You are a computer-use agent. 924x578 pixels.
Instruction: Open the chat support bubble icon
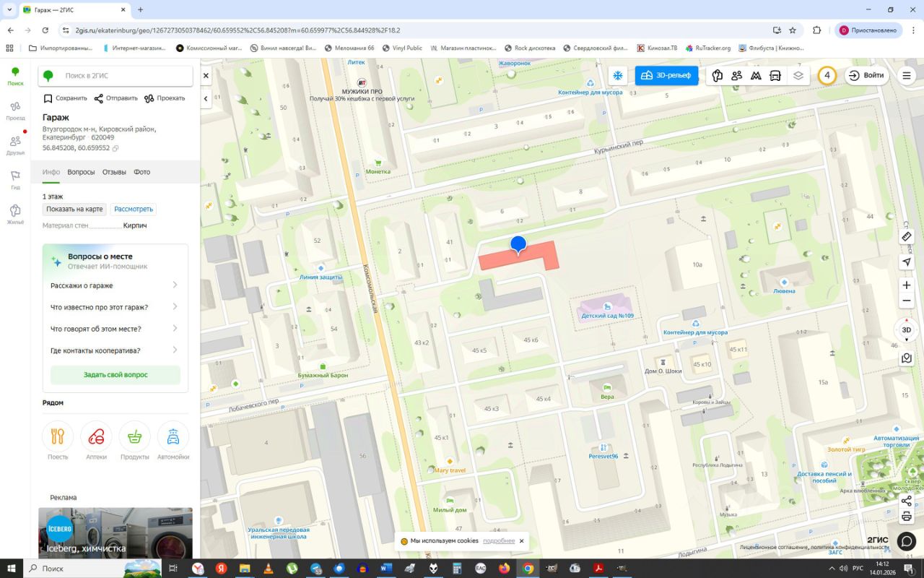pyautogui.click(x=906, y=541)
